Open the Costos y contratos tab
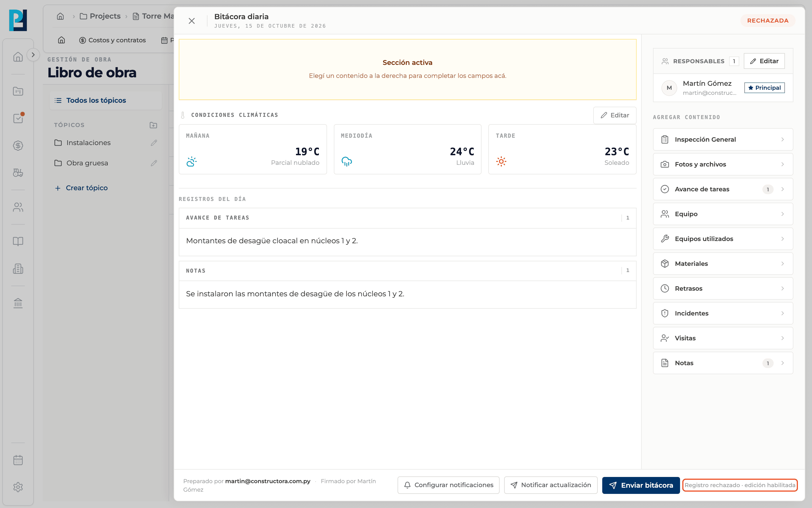 pyautogui.click(x=112, y=40)
